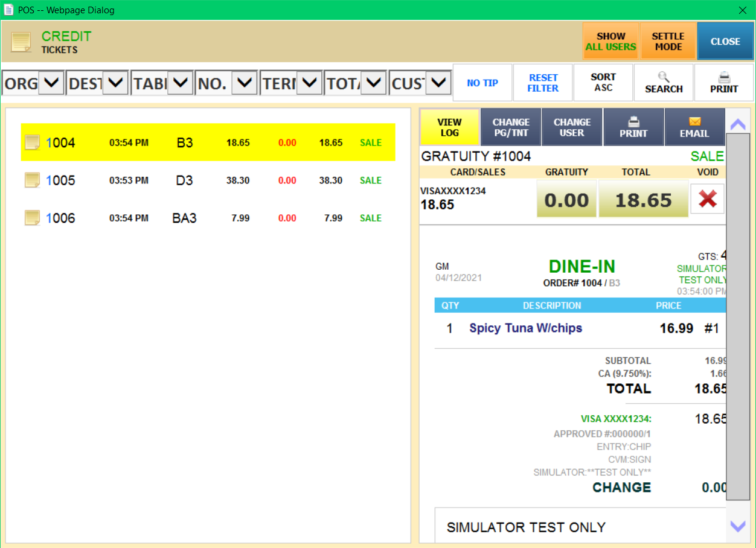The image size is (756, 548).
Task: Edit the 18.65 total amount field
Action: coord(644,199)
